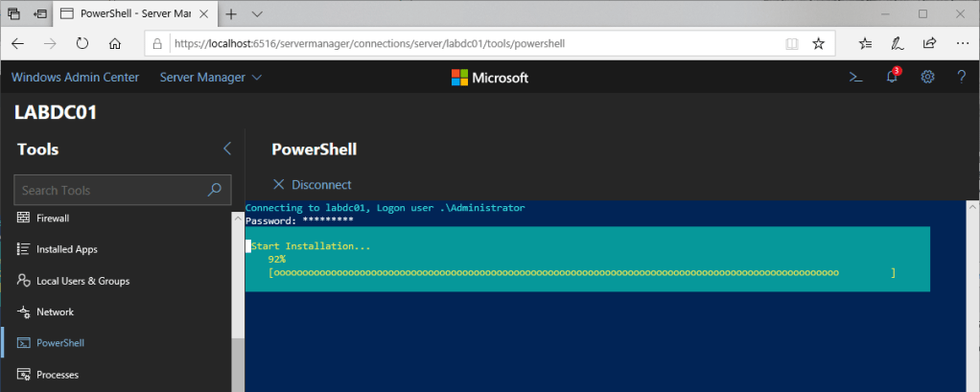Open the Processes tool
Viewport: 980px width, 392px height.
58,374
